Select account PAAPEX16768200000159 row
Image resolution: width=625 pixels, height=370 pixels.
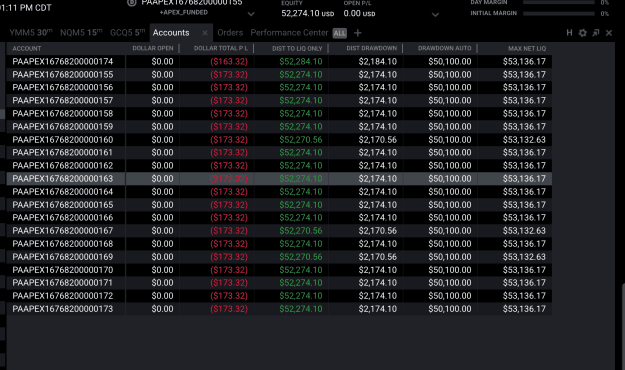coord(279,126)
